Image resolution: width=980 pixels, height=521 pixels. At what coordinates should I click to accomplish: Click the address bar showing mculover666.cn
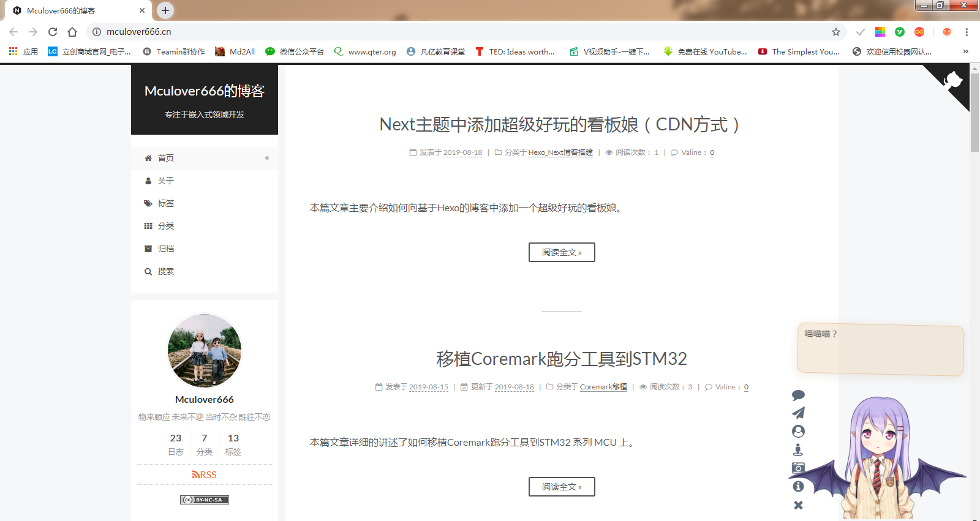466,32
